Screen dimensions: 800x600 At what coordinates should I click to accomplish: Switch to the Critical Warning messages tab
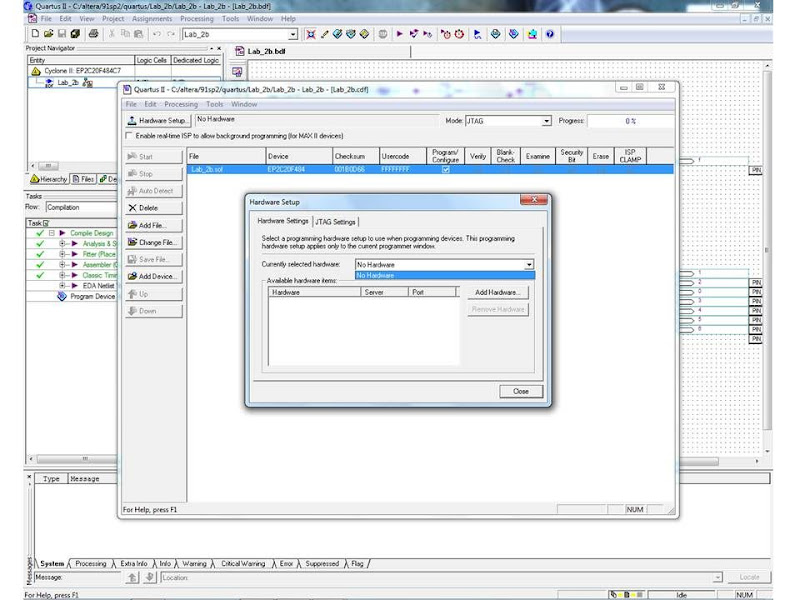coord(243,564)
